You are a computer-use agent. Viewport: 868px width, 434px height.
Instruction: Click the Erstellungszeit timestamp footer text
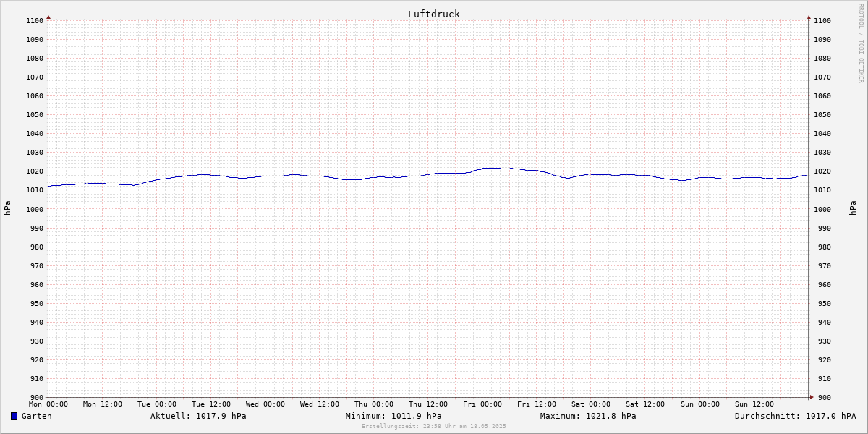(x=434, y=426)
